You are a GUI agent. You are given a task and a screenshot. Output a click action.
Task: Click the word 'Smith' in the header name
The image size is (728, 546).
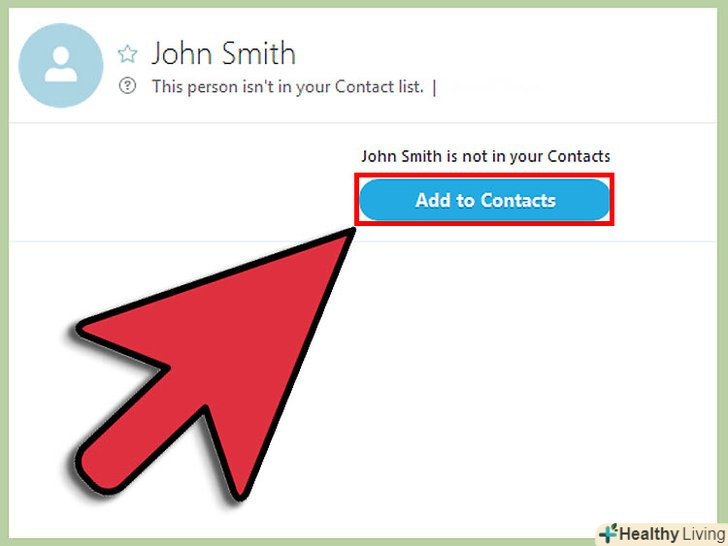pos(258,53)
